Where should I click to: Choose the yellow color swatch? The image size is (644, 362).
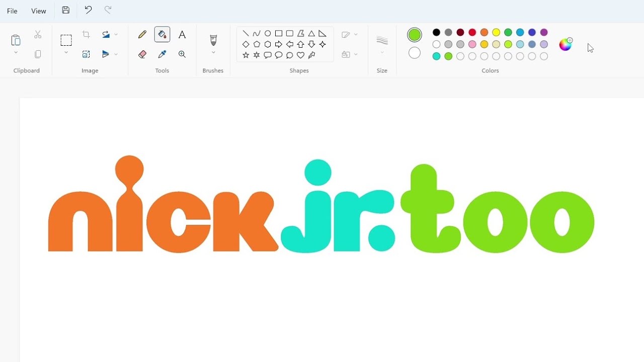[496, 33]
